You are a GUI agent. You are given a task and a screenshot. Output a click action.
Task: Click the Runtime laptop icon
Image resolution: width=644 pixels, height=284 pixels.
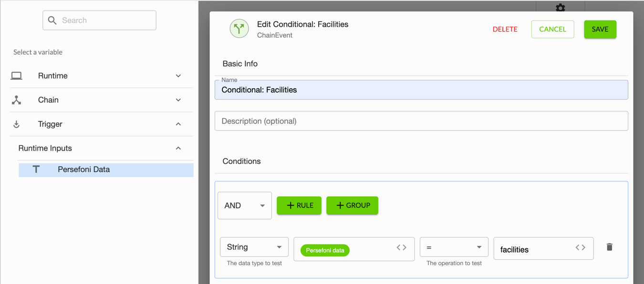pyautogui.click(x=17, y=76)
